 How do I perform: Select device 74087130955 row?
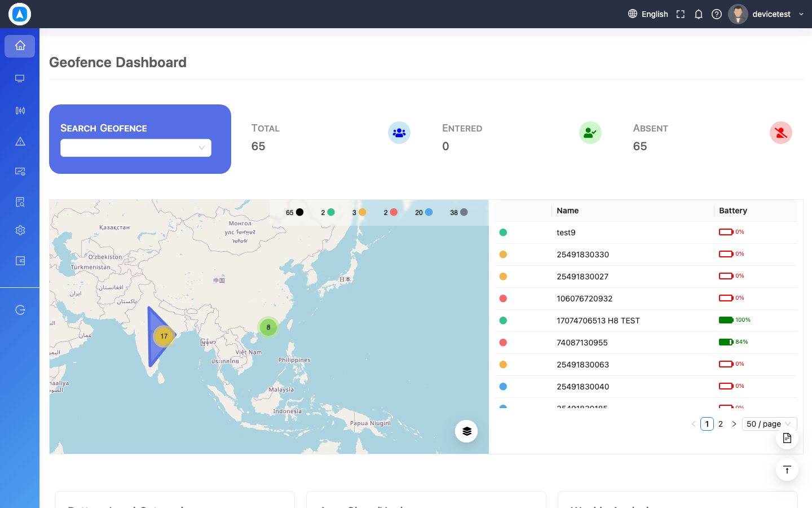coord(646,343)
